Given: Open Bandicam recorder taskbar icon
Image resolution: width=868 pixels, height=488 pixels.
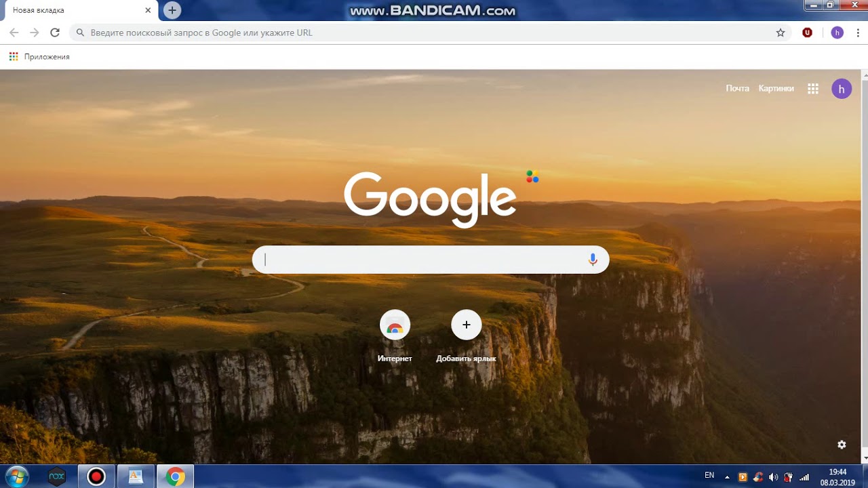Looking at the screenshot, I should click(96, 476).
